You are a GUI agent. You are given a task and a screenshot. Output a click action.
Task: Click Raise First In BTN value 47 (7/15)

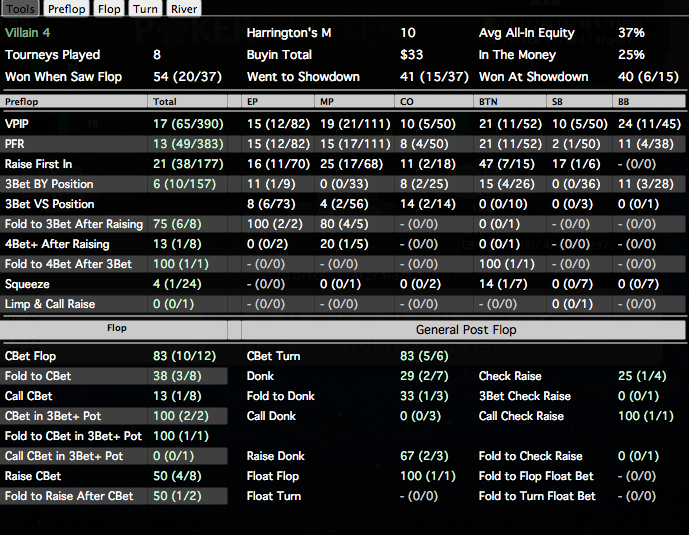pos(507,164)
